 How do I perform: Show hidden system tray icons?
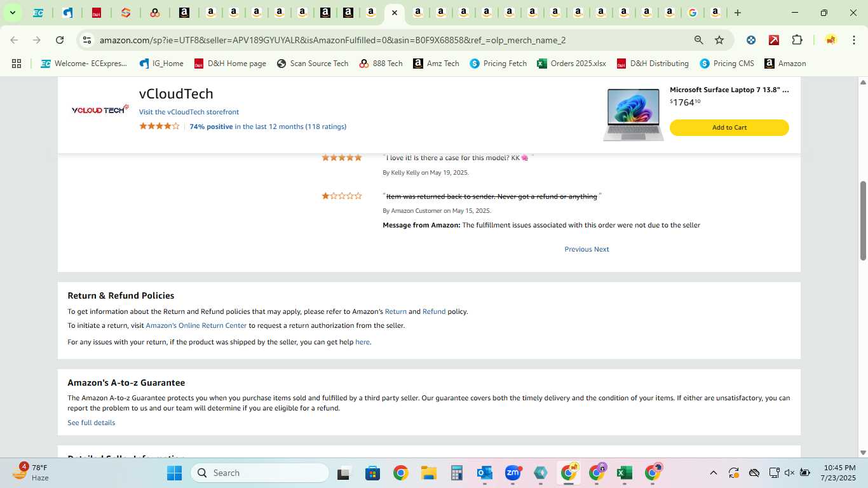[x=713, y=473]
